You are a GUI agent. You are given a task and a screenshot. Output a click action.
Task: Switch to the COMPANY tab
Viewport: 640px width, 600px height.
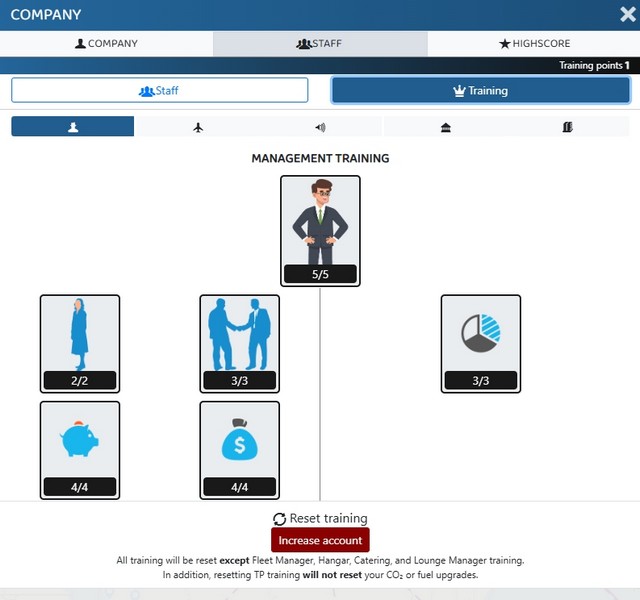click(x=106, y=44)
